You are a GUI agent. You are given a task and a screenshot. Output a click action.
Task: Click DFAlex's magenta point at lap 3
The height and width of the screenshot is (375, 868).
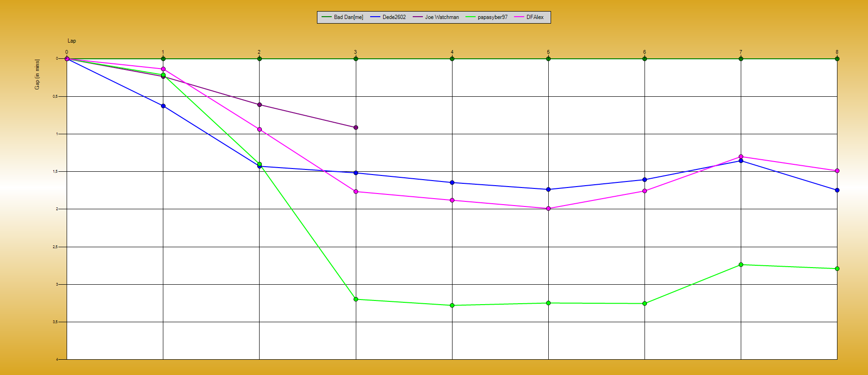point(356,191)
